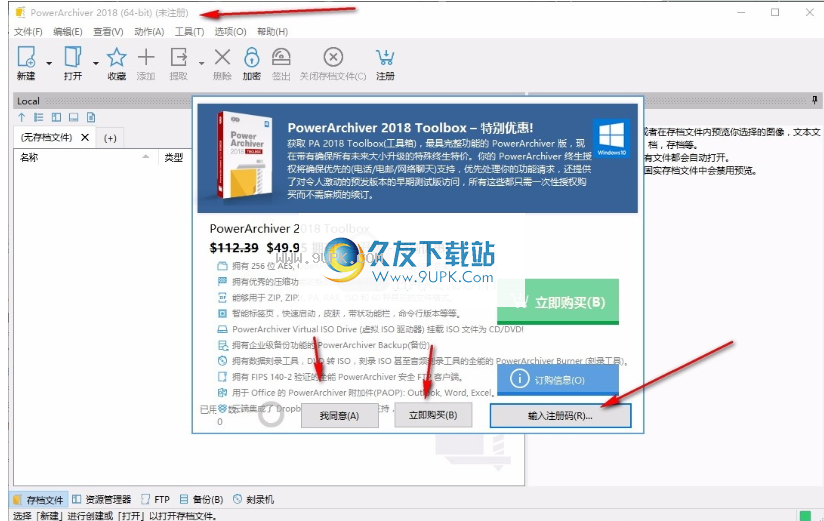
Task: Switch to 资源管理器 bottom tab
Action: tap(101, 499)
